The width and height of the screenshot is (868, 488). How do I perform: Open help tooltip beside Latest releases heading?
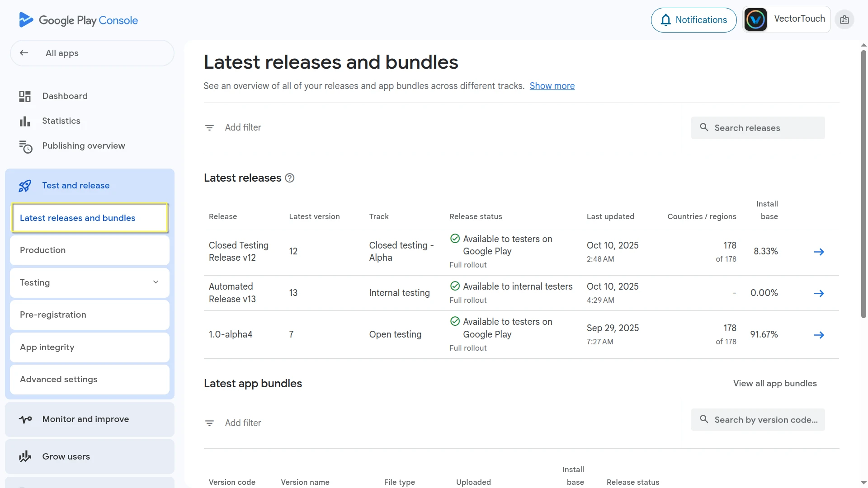pyautogui.click(x=289, y=178)
